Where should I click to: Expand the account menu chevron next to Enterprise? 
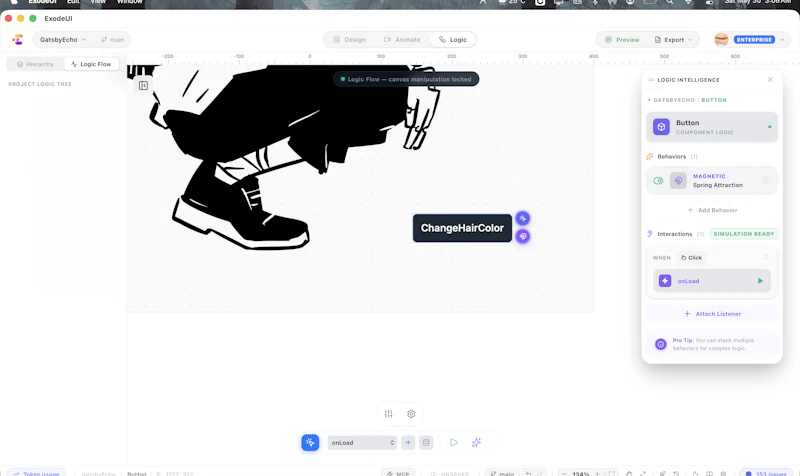(782, 39)
